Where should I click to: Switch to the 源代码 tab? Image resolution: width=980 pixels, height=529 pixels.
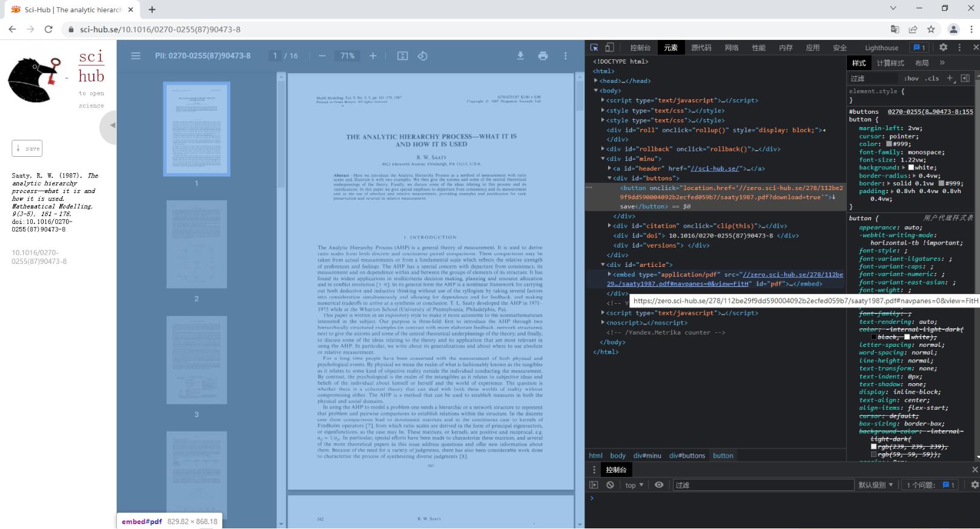tap(701, 48)
